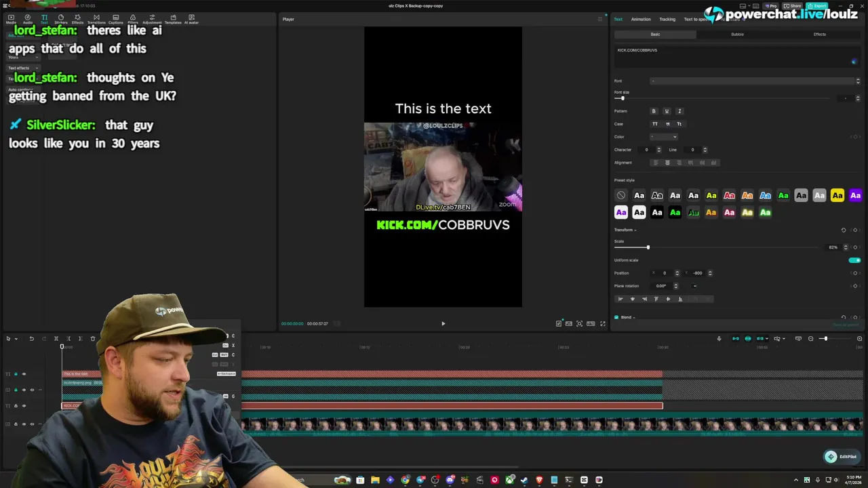Open the Stickers panel
Viewport: 868px width, 488px height.
click(60, 19)
